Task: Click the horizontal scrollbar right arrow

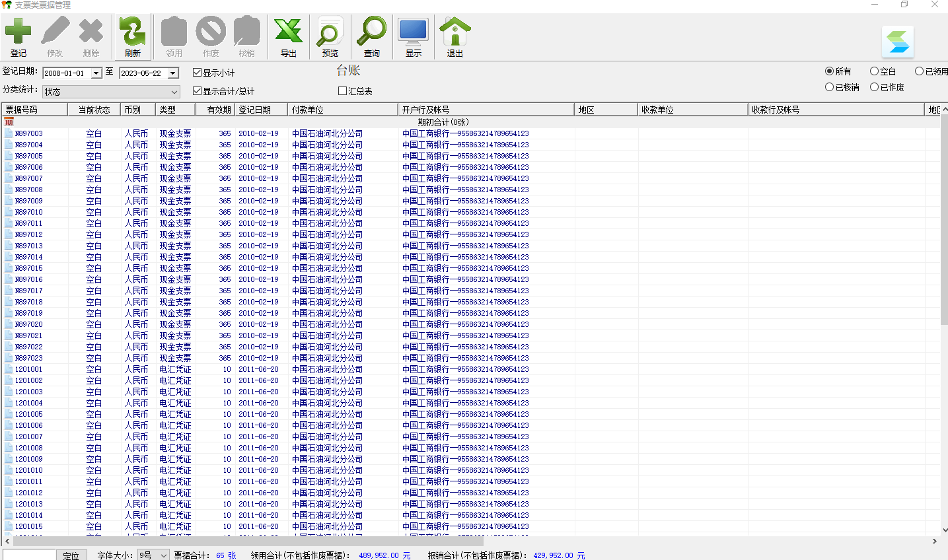Action: pyautogui.click(x=934, y=541)
